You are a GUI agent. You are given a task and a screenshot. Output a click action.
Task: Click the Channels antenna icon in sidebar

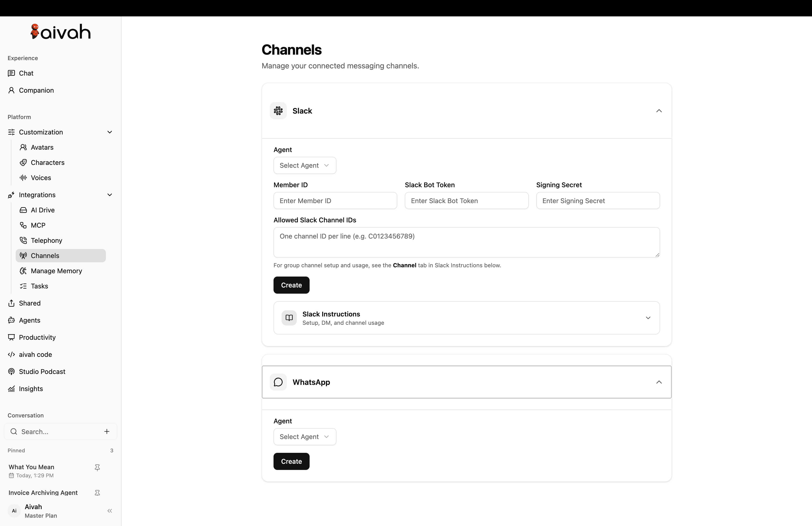23,256
